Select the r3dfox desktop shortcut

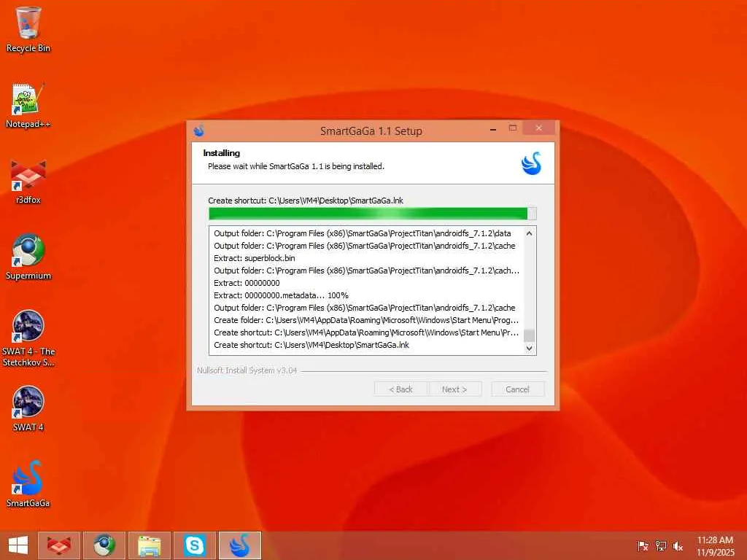click(x=28, y=182)
